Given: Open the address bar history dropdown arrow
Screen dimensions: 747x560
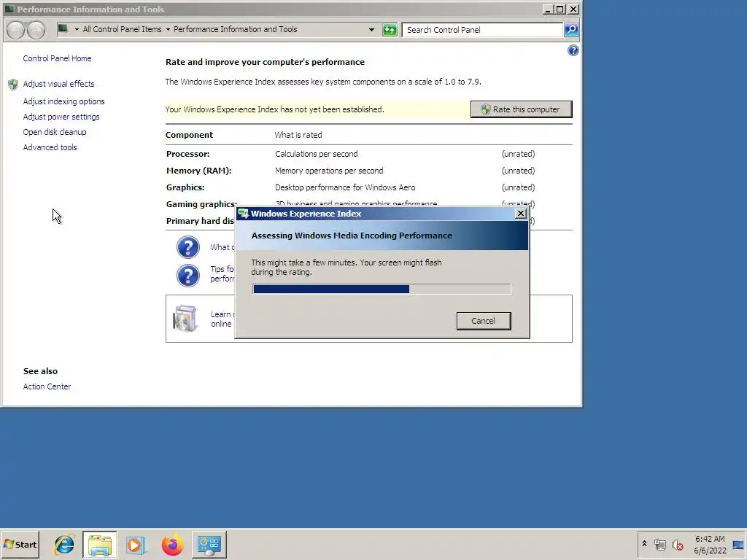Looking at the screenshot, I should [371, 29].
